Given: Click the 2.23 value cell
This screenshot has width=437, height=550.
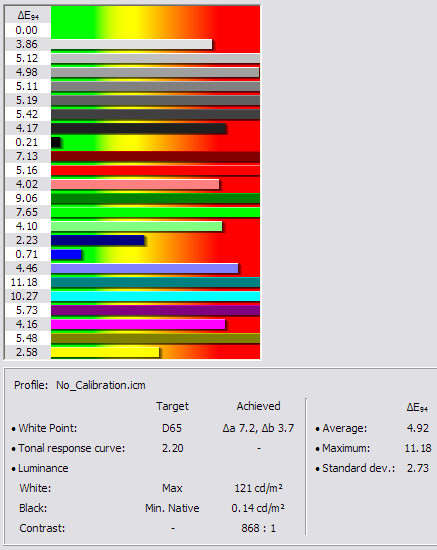Looking at the screenshot, I should point(27,240).
